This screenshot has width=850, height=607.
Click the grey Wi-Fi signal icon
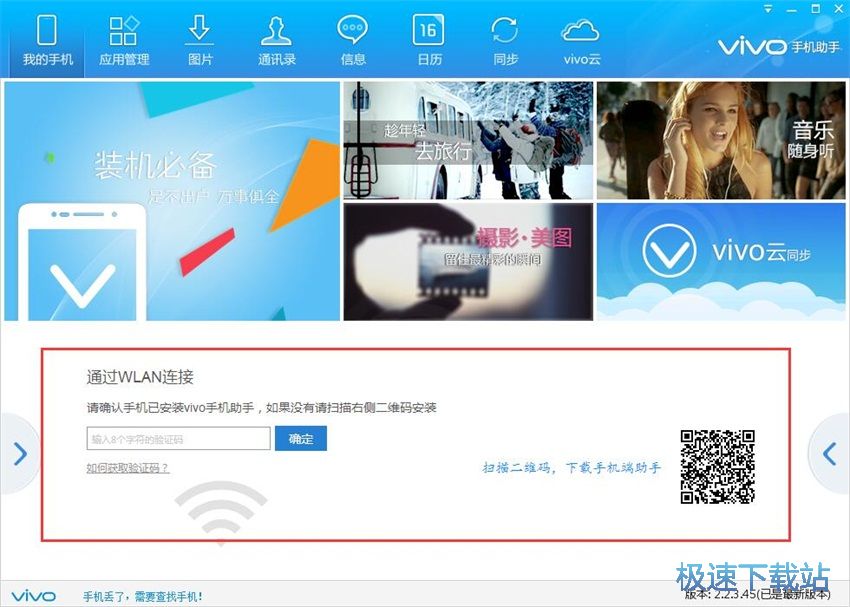point(221,511)
